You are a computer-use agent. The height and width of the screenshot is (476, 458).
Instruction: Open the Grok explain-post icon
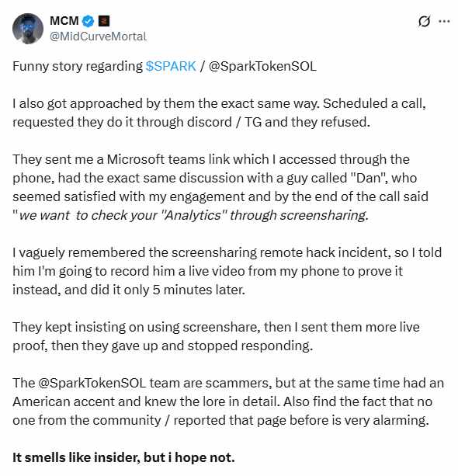pyautogui.click(x=424, y=21)
